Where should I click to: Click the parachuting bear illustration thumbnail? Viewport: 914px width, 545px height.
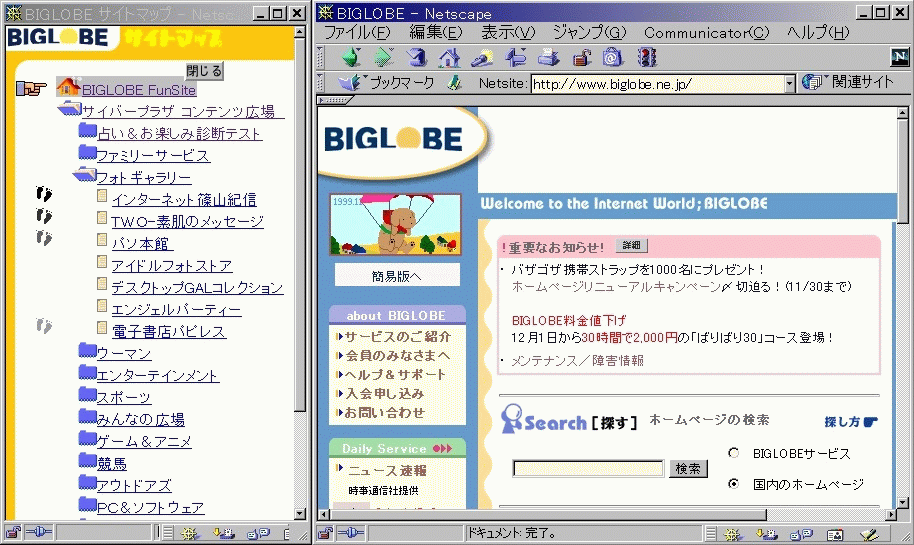[x=395, y=224]
